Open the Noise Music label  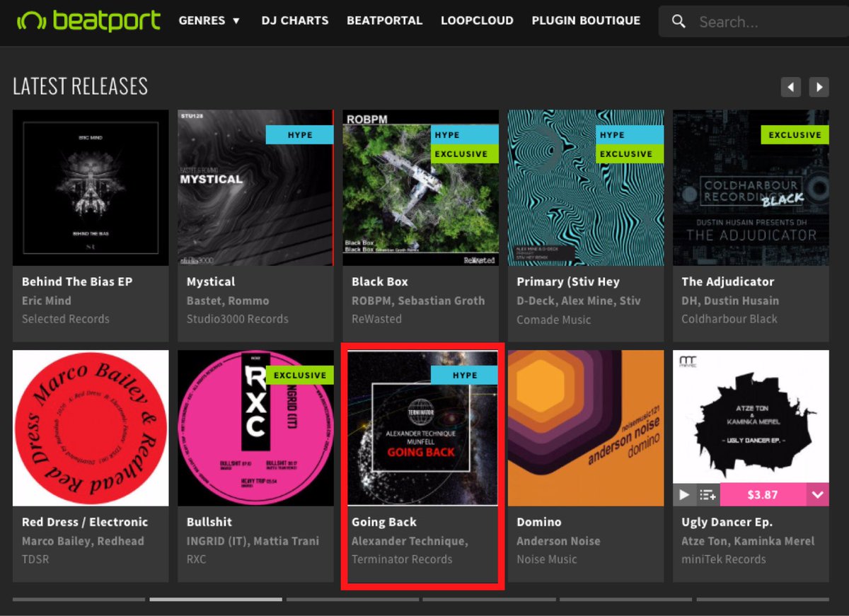coord(547,559)
